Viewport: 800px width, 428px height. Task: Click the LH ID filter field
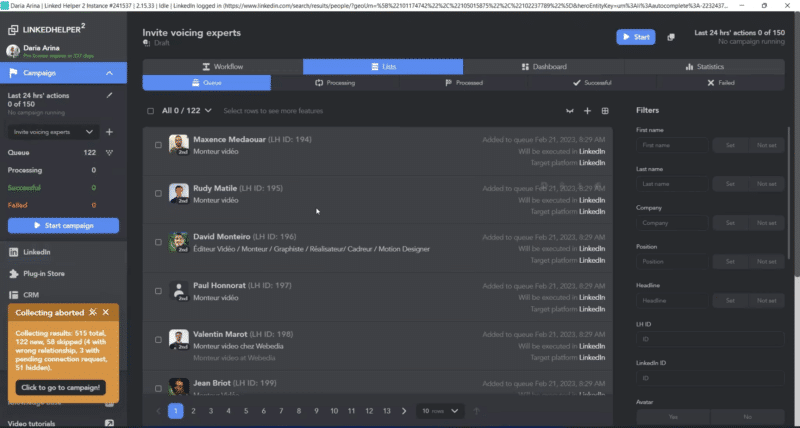[710, 339]
